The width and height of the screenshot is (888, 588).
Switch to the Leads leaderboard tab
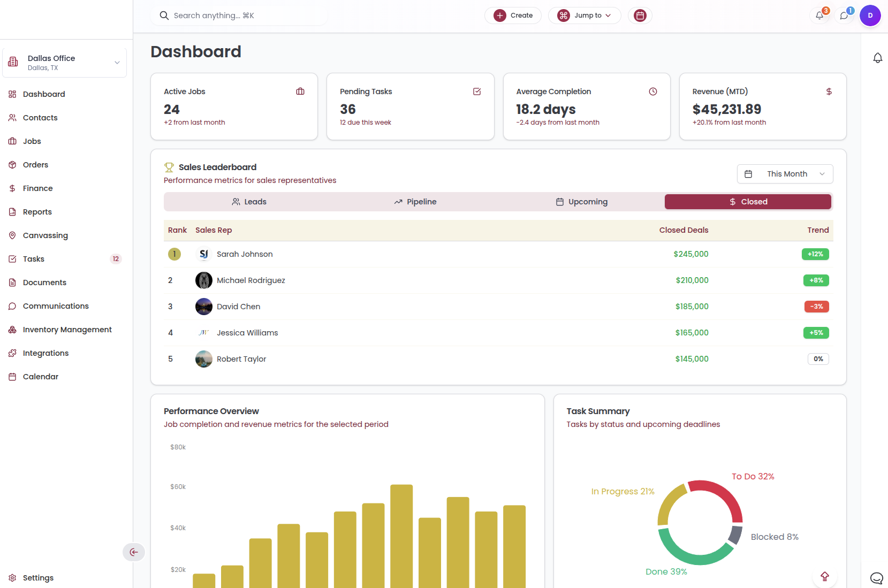pos(249,202)
